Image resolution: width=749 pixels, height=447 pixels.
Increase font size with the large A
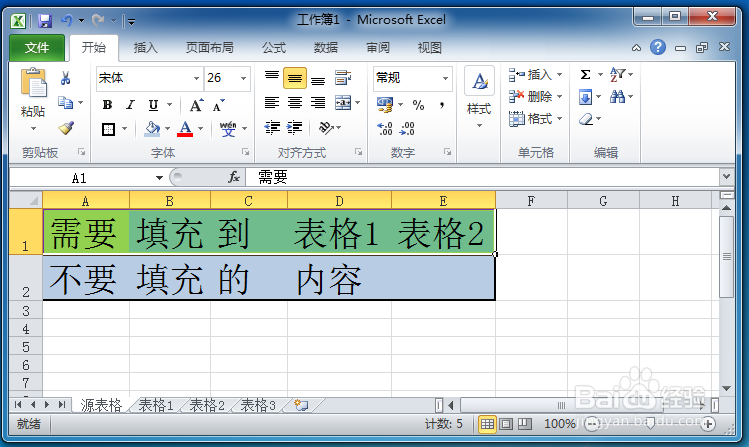tap(196, 105)
